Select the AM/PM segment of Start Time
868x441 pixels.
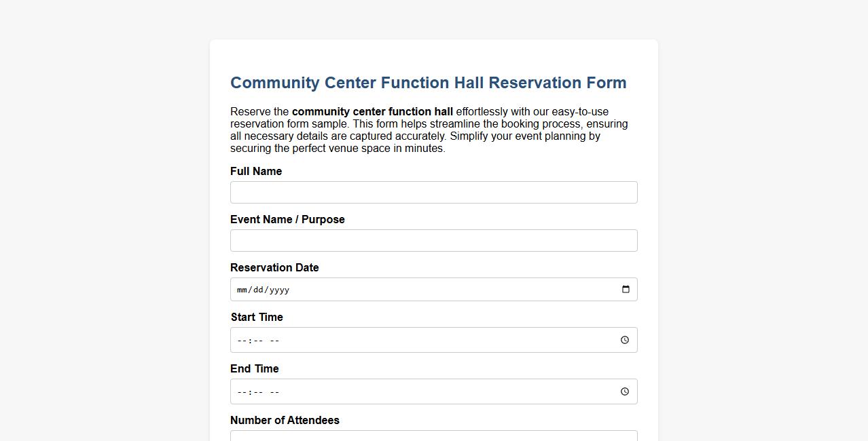pos(274,340)
